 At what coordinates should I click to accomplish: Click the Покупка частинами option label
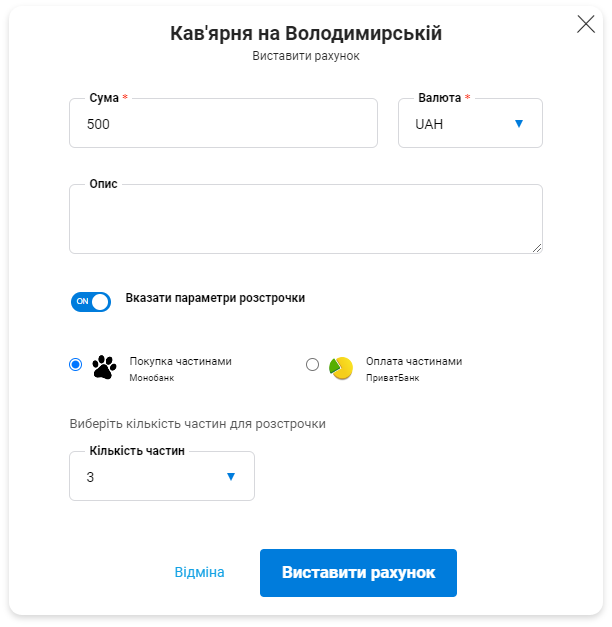tap(180, 361)
